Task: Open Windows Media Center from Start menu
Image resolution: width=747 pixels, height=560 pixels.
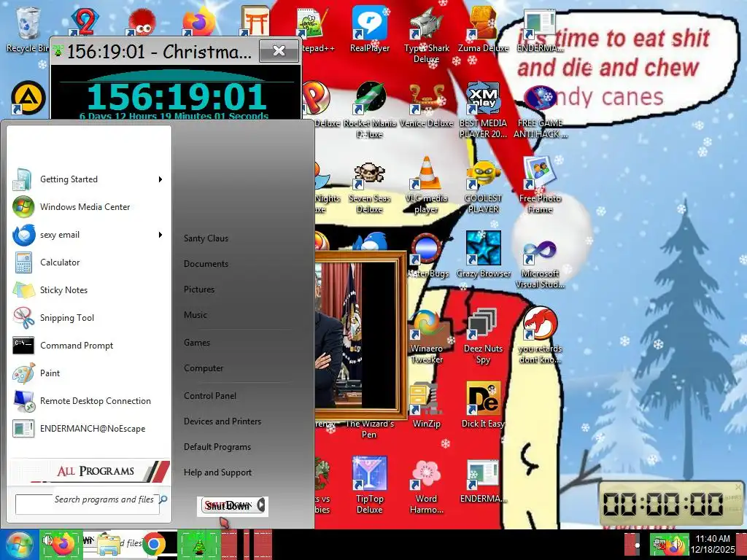Action: pos(88,207)
